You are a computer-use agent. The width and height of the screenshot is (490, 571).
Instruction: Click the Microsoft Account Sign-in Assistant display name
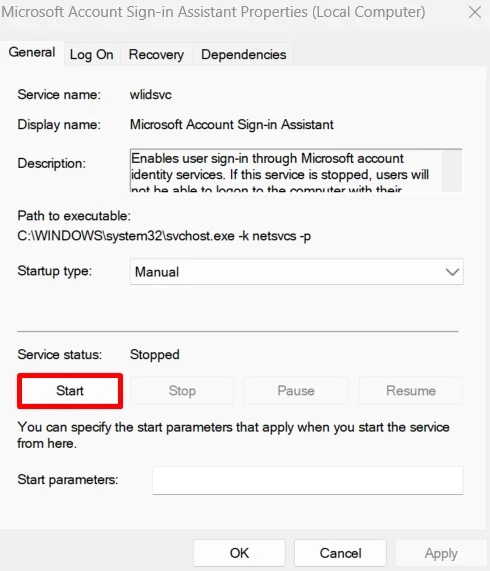[x=232, y=125]
